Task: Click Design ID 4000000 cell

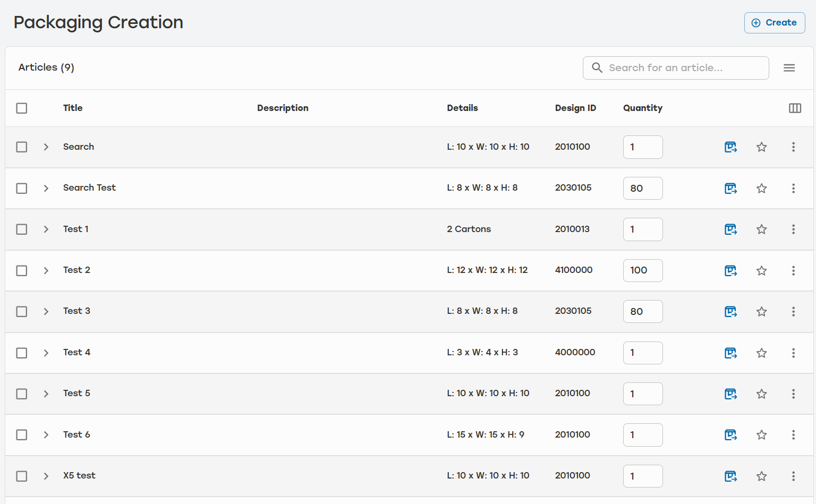Action: [575, 352]
